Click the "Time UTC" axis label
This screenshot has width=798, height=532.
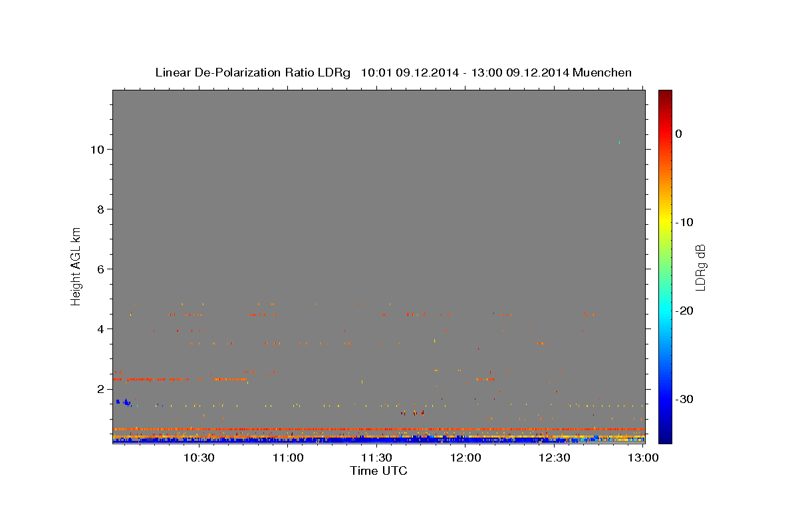pyautogui.click(x=378, y=471)
